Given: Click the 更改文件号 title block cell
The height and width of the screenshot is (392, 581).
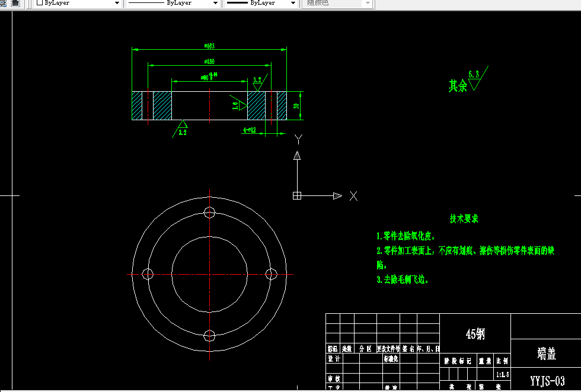Looking at the screenshot, I should 388,349.
